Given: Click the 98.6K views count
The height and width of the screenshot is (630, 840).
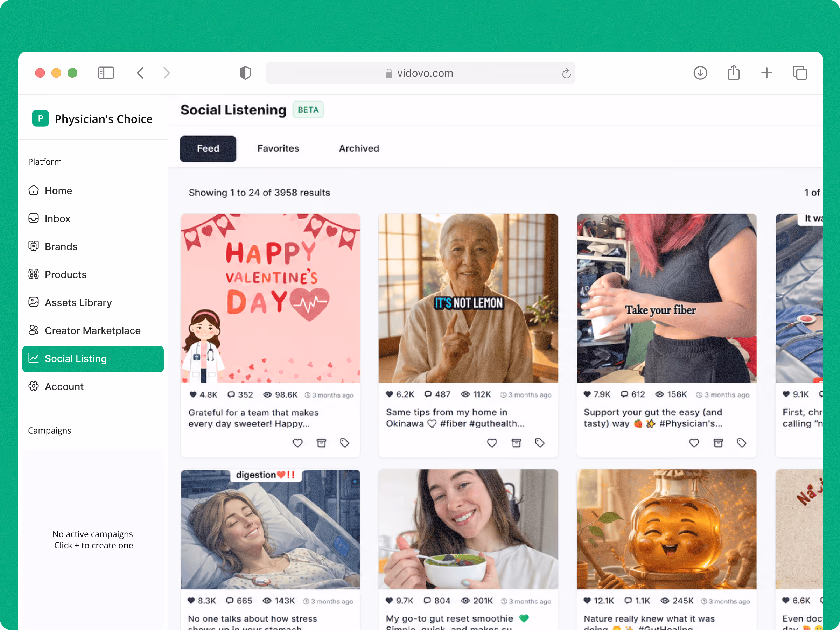Looking at the screenshot, I should [281, 395].
